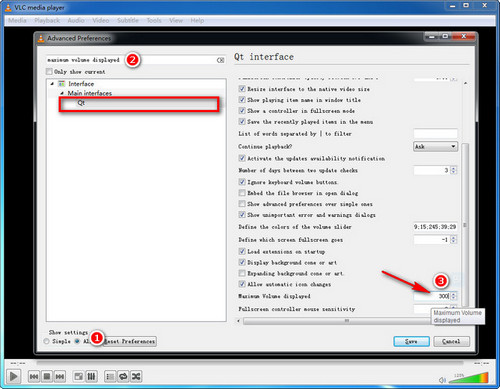Uncheck Resize interface to native video size
The height and width of the screenshot is (389, 500).
(242, 89)
